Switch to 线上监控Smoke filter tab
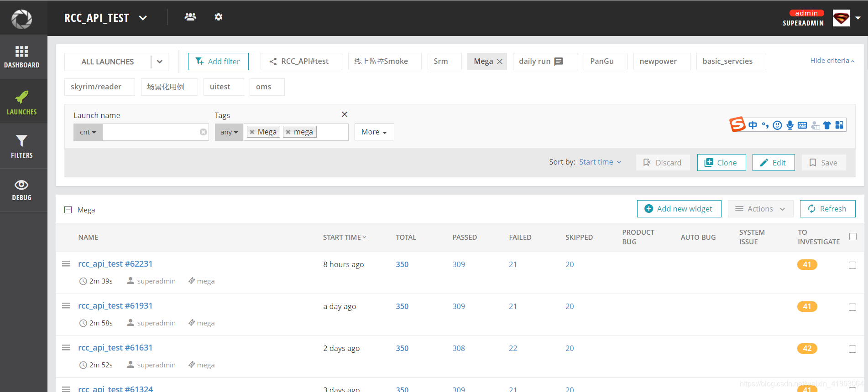 pos(385,62)
